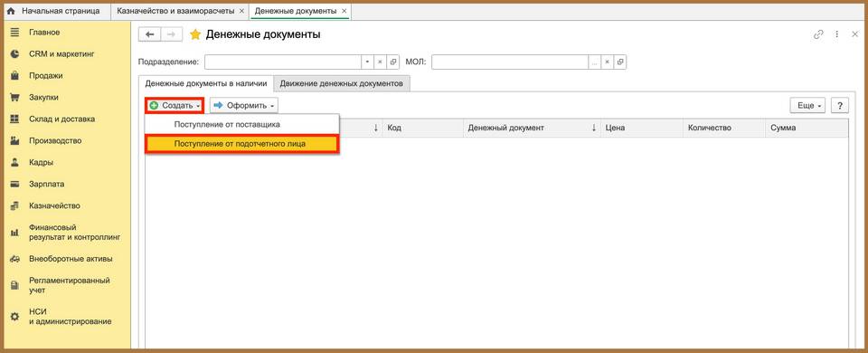Toggle the favorites star icon
Viewport: 868px width, 353px height.
(195, 35)
